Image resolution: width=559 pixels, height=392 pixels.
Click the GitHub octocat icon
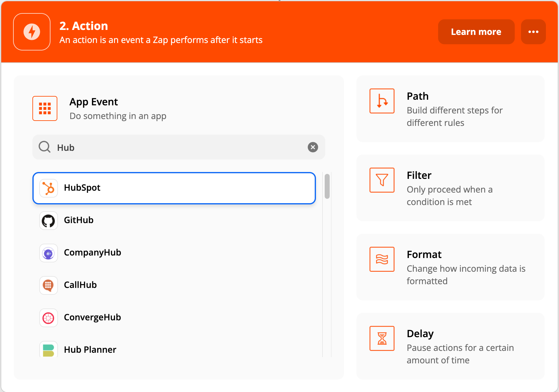pos(49,221)
